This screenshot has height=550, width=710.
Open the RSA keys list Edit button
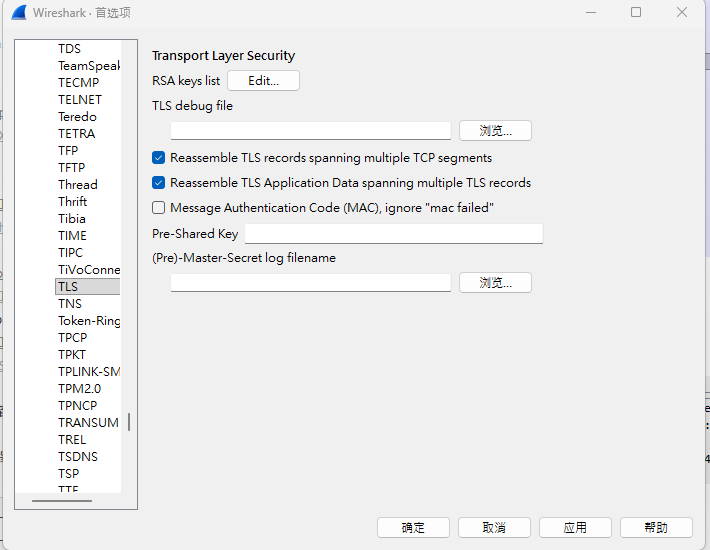click(x=263, y=81)
